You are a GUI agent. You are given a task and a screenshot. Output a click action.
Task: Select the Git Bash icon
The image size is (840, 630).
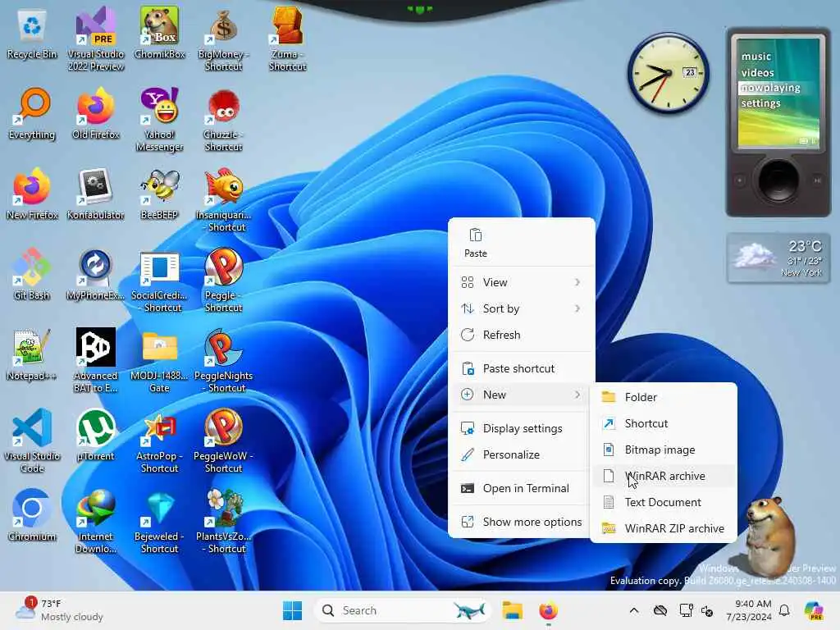pos(32,274)
